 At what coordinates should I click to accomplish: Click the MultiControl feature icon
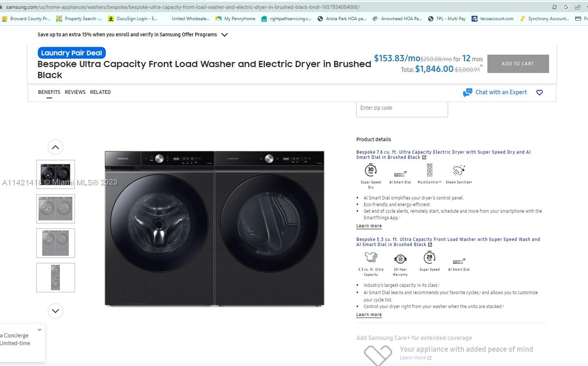[429, 170]
